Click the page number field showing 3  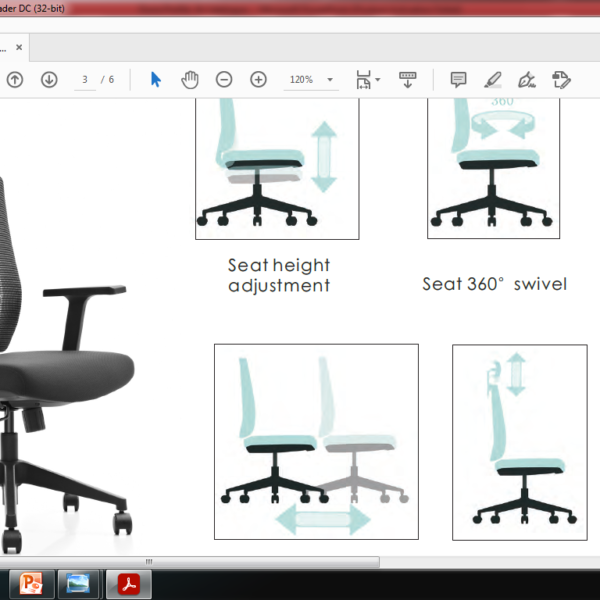coord(85,80)
